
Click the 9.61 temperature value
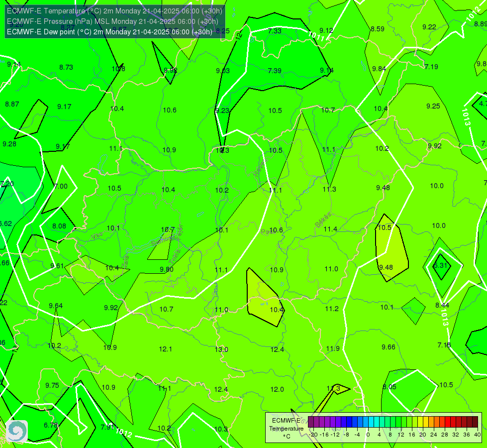[x=57, y=266]
